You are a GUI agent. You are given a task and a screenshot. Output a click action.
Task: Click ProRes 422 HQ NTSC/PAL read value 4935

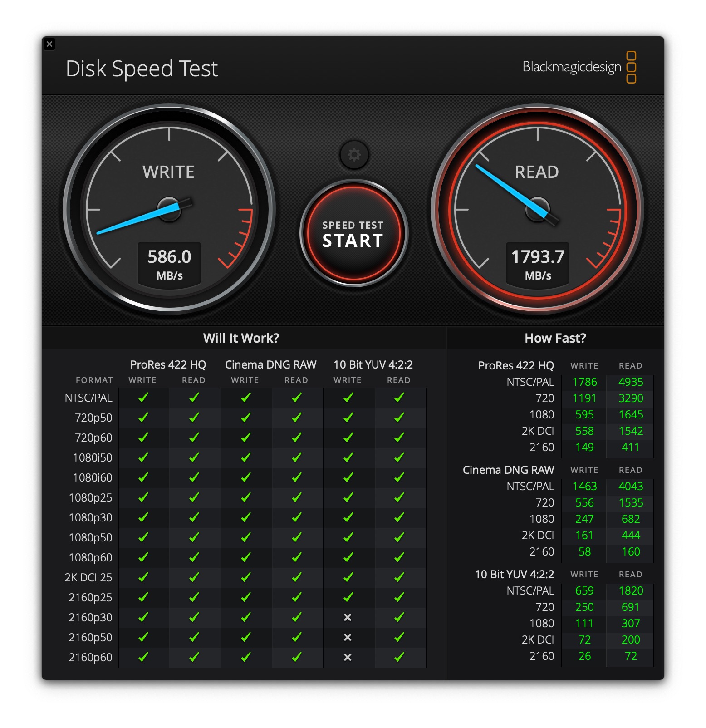[x=630, y=382]
